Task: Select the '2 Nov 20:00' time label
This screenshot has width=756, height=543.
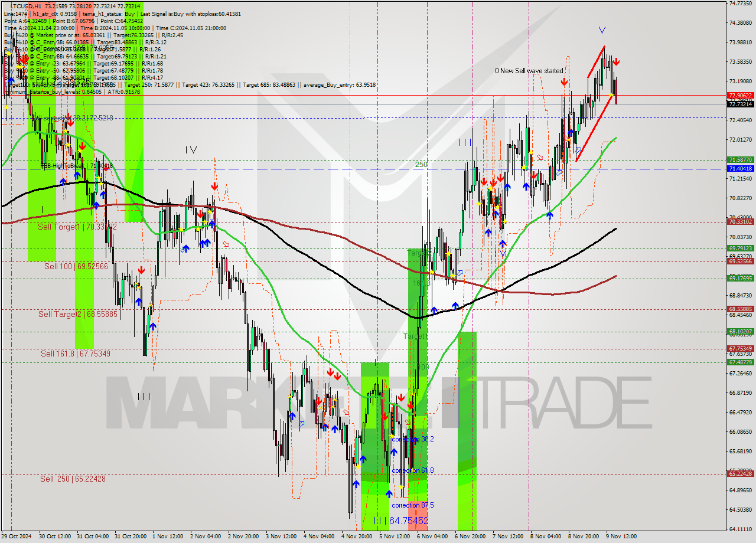Action: pyautogui.click(x=243, y=537)
